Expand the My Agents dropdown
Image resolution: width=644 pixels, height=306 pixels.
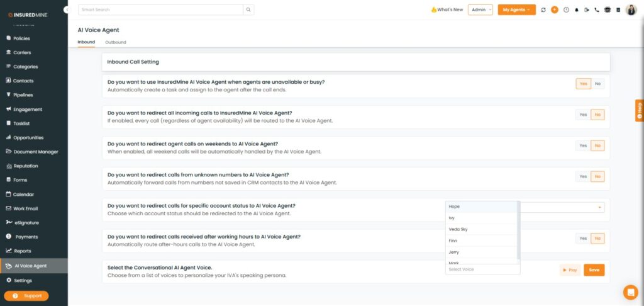pos(516,10)
